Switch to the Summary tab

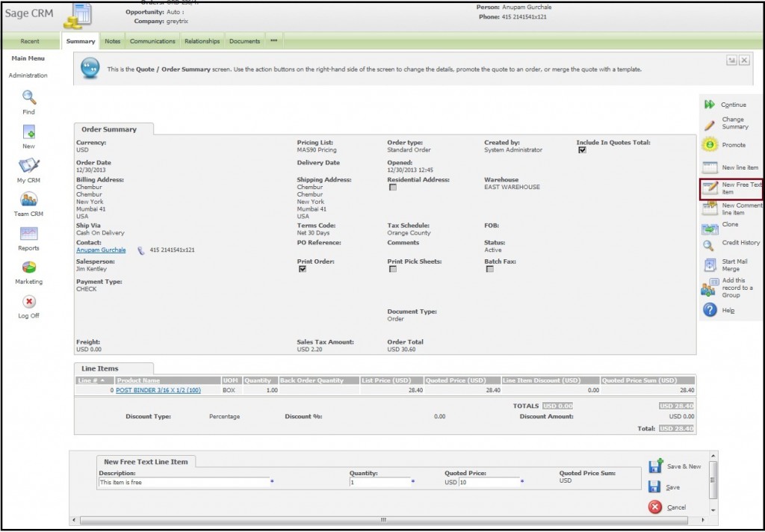point(81,41)
